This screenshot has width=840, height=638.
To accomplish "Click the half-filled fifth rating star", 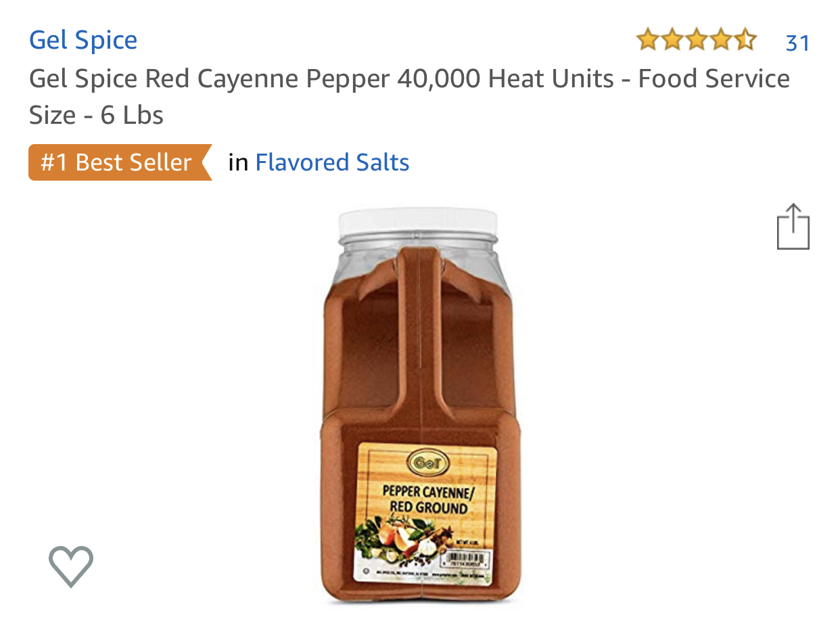I will pos(745,41).
